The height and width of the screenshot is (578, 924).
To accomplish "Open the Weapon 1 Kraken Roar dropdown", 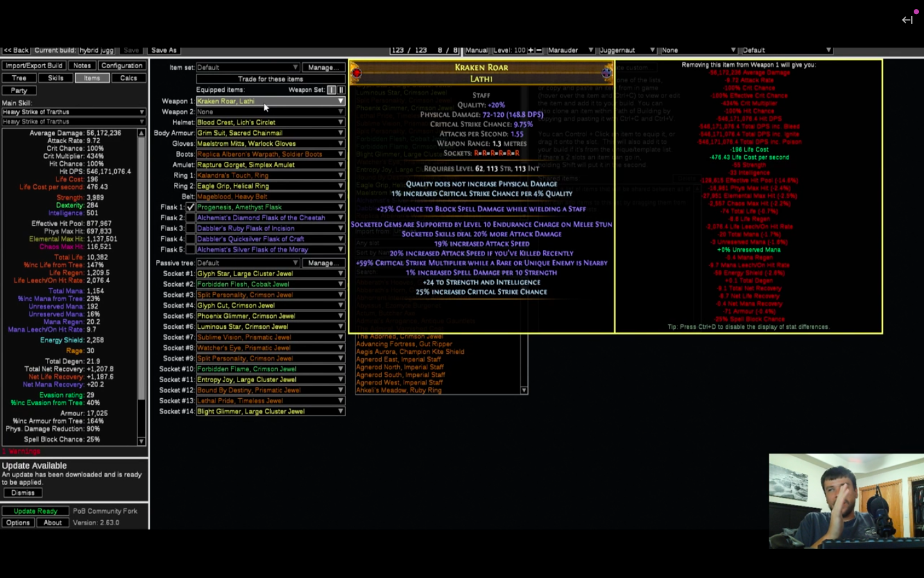I will pos(271,101).
